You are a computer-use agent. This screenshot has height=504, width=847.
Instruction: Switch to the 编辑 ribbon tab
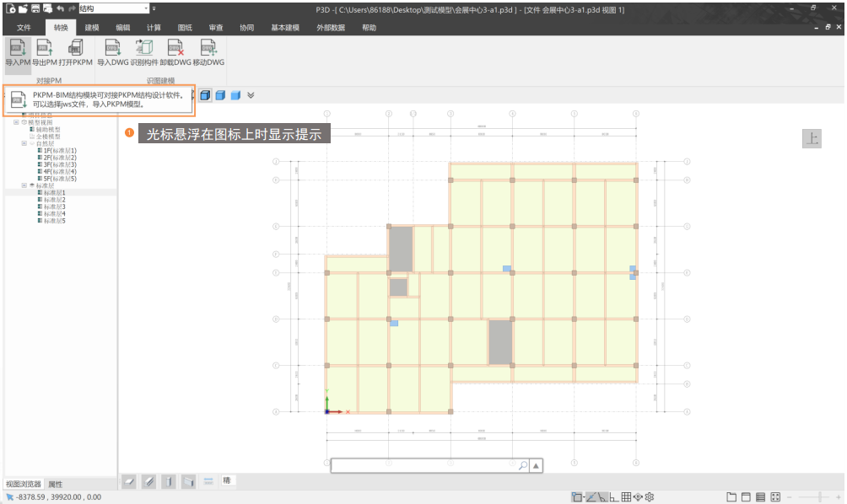click(x=122, y=28)
